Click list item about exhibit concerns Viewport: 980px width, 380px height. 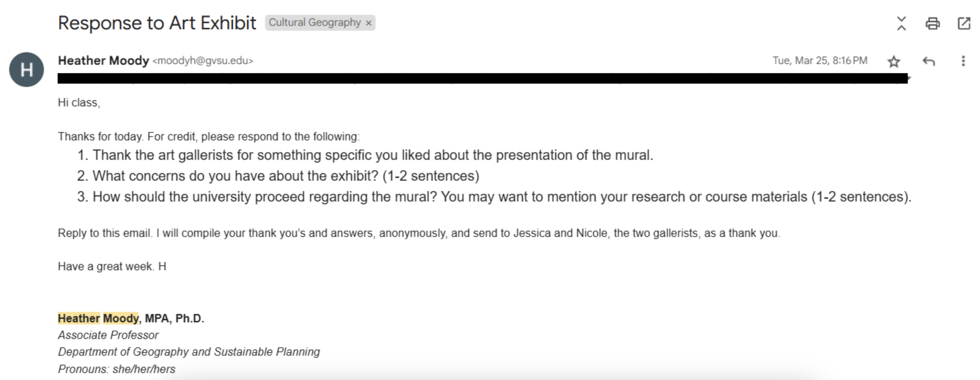(285, 176)
